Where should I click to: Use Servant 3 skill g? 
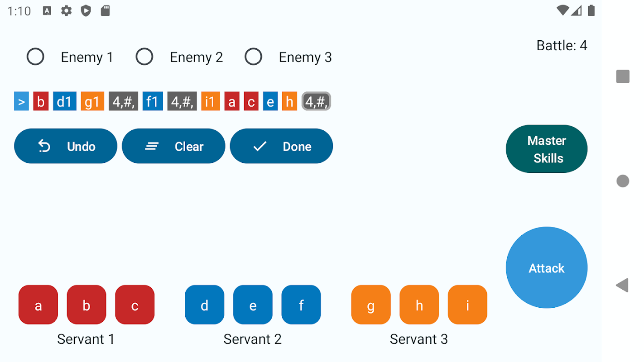(371, 305)
